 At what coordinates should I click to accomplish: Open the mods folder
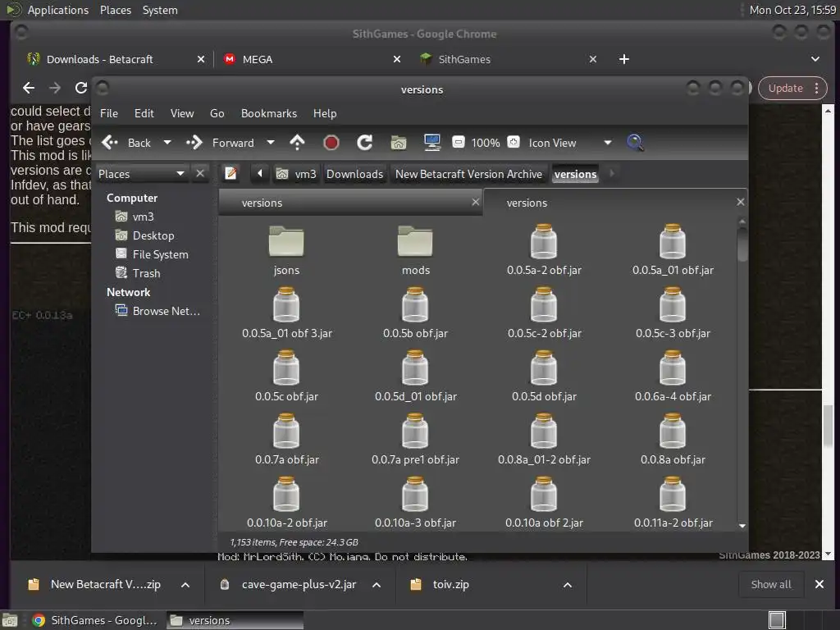[416, 251]
